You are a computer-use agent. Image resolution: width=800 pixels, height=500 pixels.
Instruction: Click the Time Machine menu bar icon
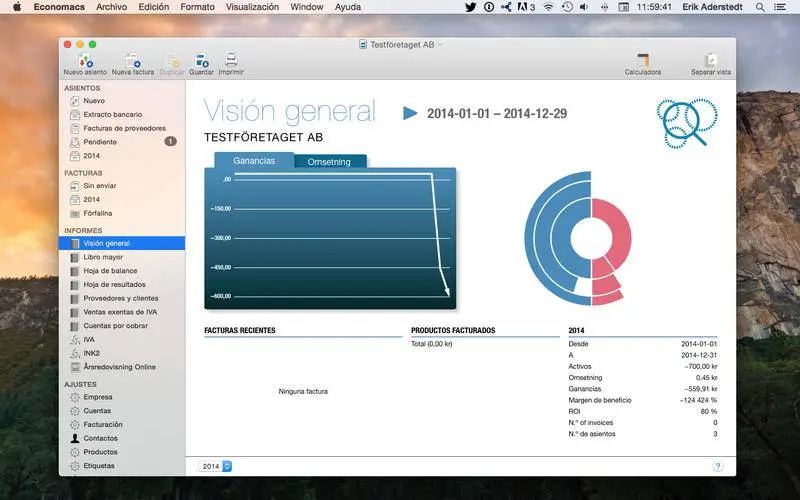(567, 7)
